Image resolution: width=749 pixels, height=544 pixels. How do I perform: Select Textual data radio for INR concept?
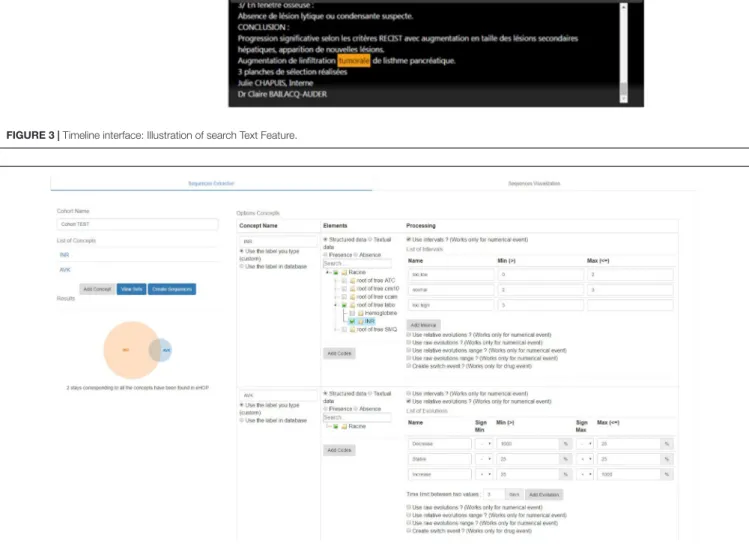pos(370,239)
